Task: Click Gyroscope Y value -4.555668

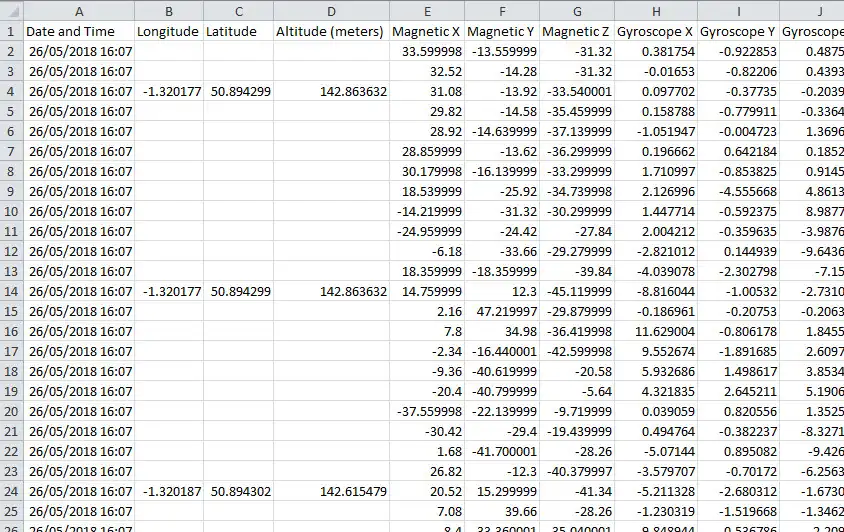Action: [738, 191]
